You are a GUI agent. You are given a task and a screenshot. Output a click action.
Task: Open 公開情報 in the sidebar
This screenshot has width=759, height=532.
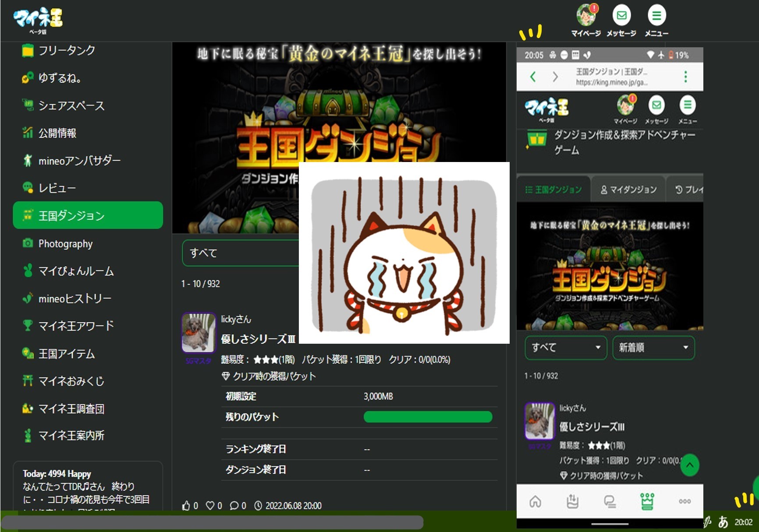(x=88, y=133)
